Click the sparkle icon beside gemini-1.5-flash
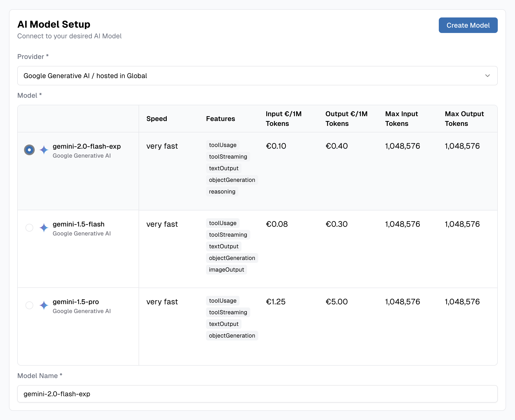Screen dimensions: 515x420 tap(44, 228)
